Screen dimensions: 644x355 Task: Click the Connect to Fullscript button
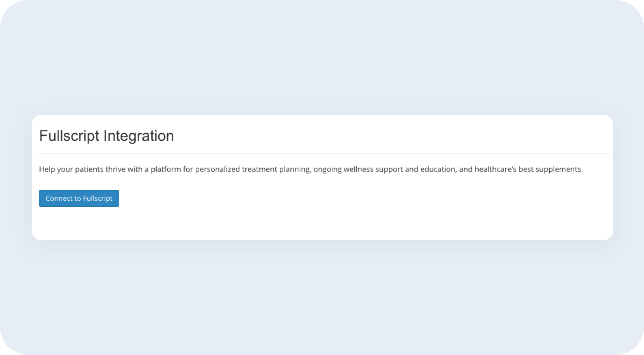point(79,198)
